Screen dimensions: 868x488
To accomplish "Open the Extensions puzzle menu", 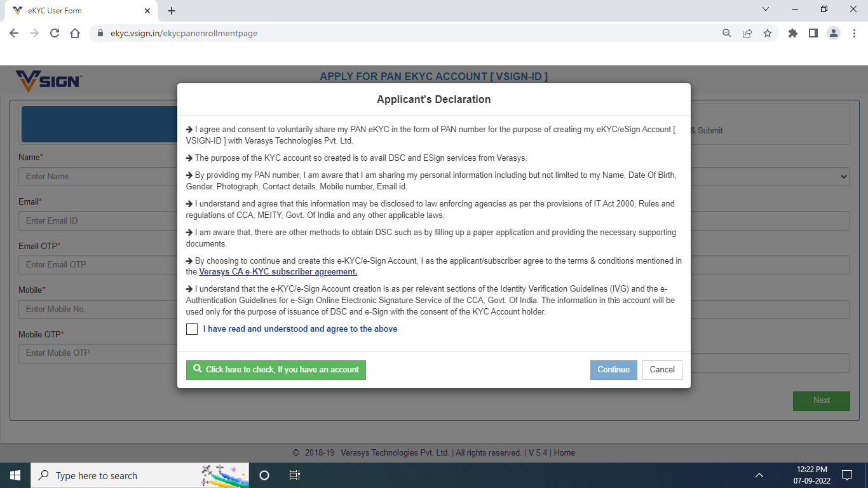I will [x=793, y=33].
